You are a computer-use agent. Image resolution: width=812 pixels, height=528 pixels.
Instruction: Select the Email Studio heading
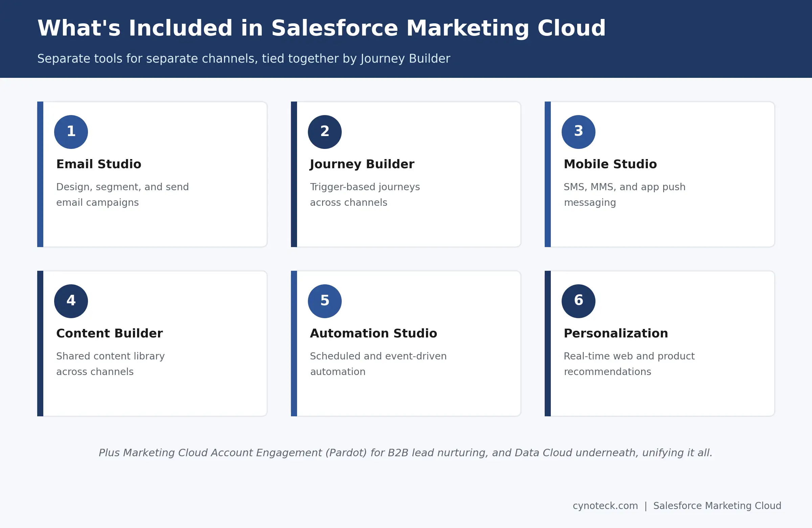click(98, 164)
